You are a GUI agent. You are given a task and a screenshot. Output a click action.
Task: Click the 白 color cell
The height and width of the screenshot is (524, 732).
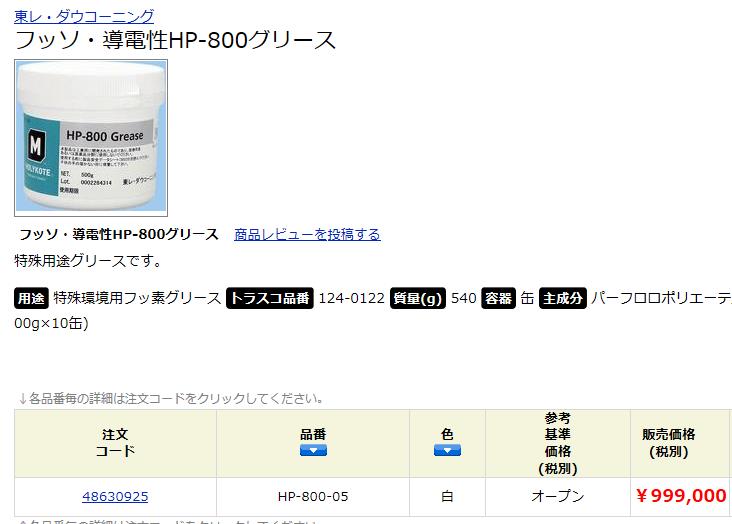pyautogui.click(x=447, y=496)
